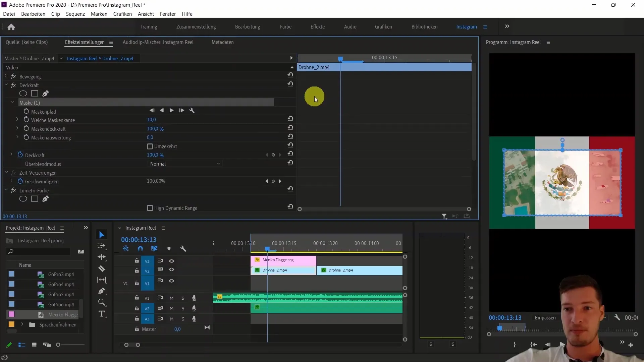Viewport: 644px width, 362px height.
Task: Open button editor plus in program monitor
Action: pos(631,345)
